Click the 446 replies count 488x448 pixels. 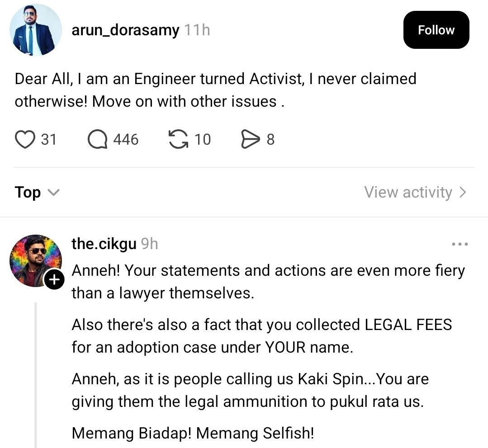pyautogui.click(x=126, y=140)
